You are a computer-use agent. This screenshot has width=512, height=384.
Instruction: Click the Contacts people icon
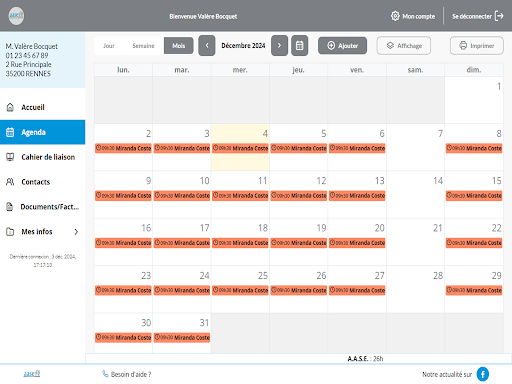click(x=10, y=182)
